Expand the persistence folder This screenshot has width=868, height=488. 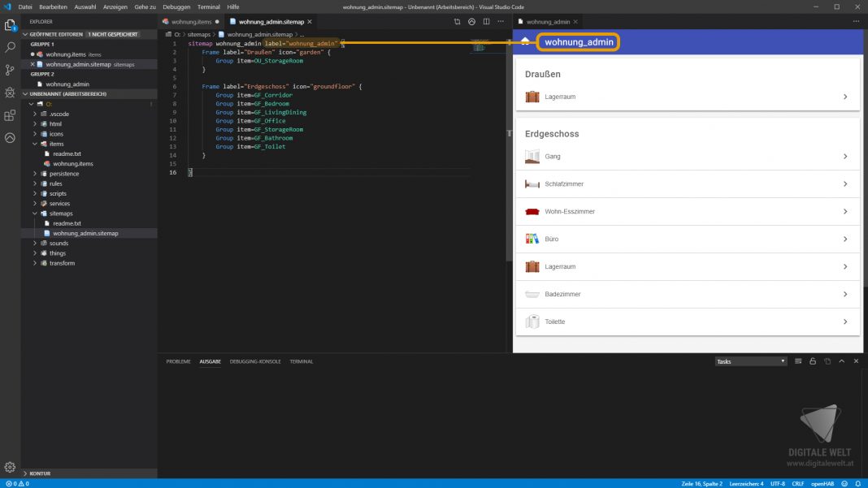(x=63, y=174)
